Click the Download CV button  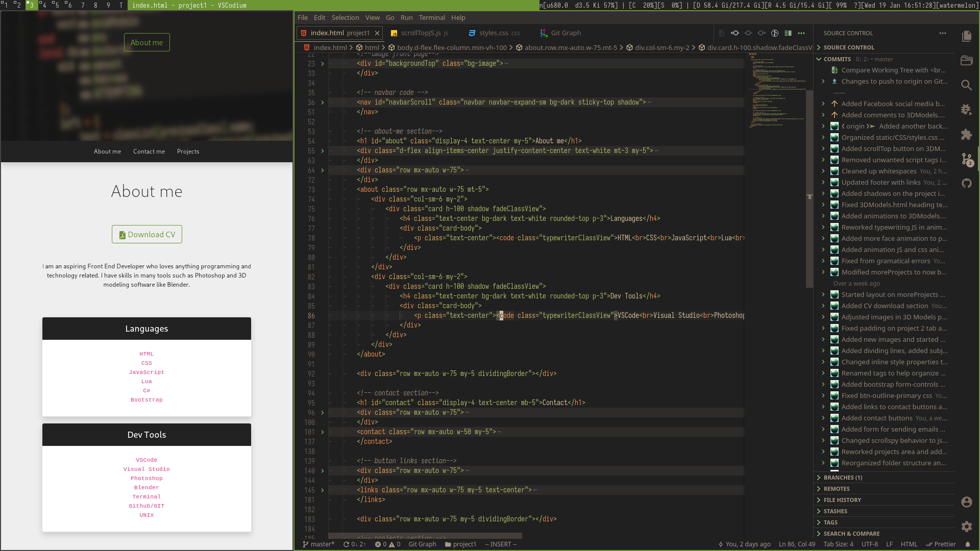[146, 234]
